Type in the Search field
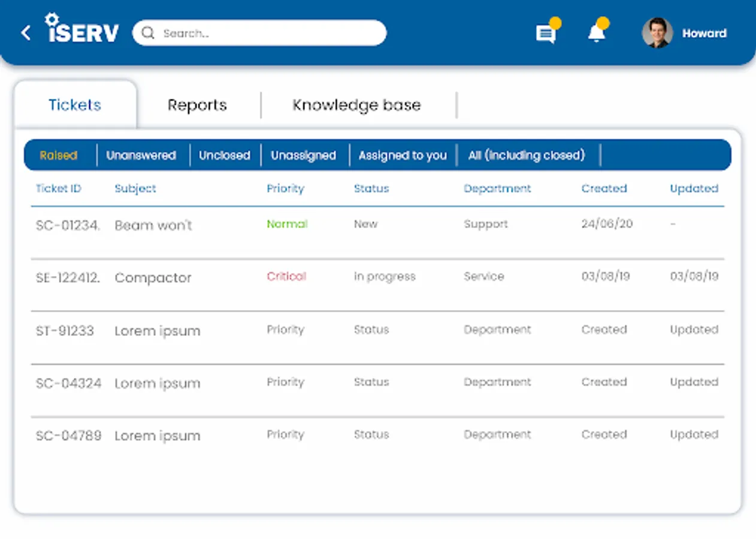The image size is (756, 539). coord(270,33)
